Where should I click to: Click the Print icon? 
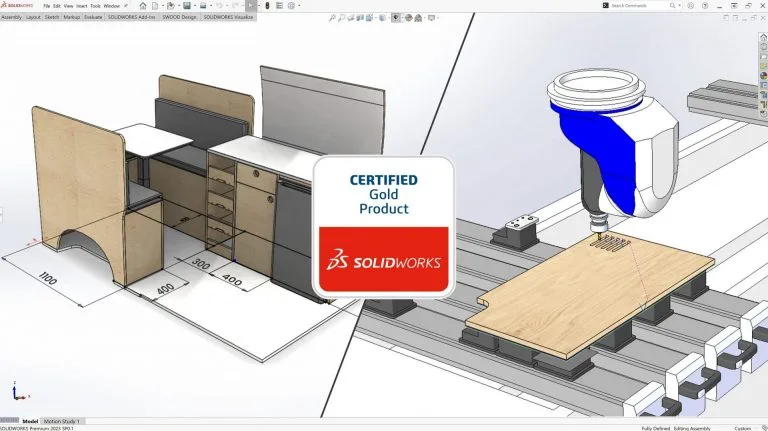click(203, 6)
